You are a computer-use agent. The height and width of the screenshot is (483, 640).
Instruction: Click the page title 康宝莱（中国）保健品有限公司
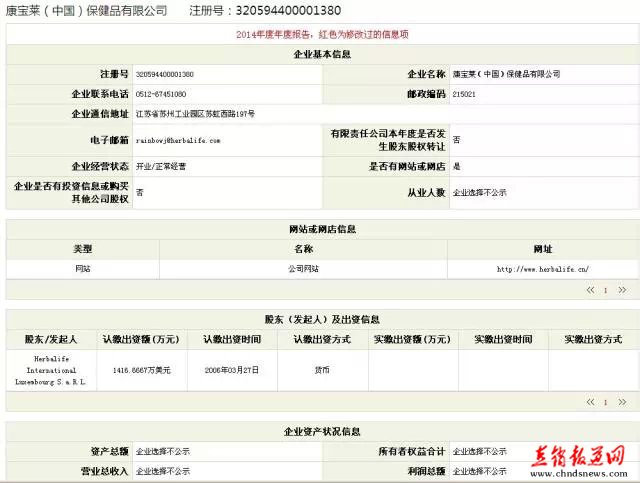[87, 11]
